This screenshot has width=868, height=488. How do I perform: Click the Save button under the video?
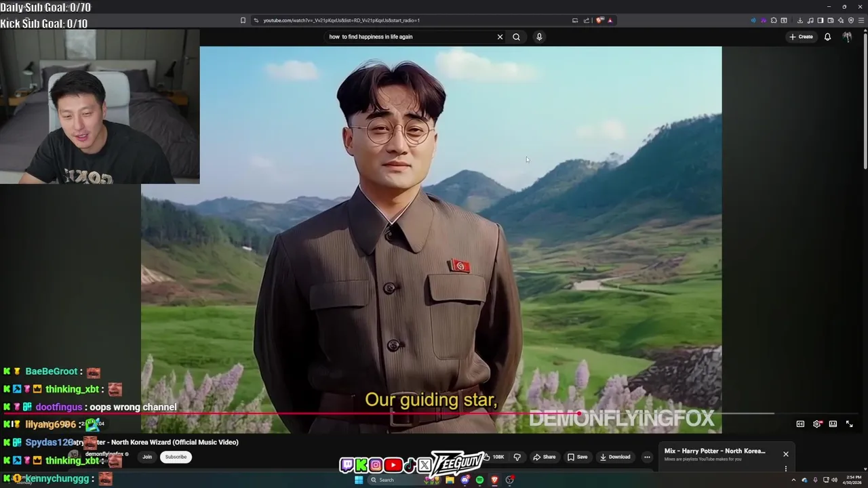click(x=577, y=457)
